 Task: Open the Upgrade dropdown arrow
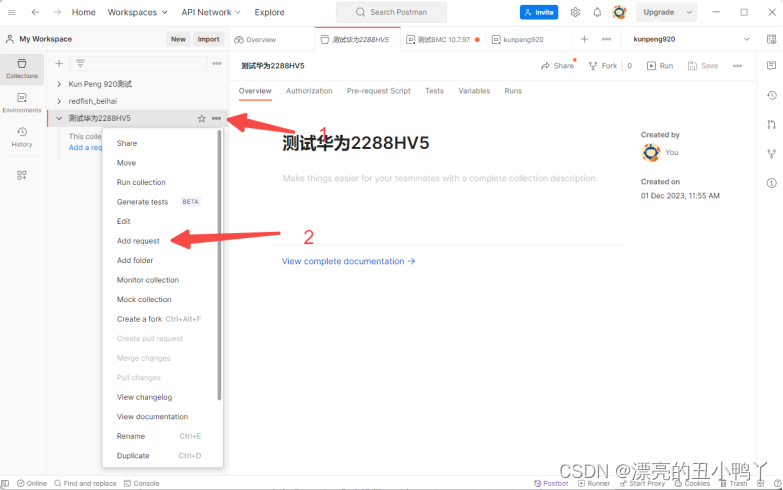(x=689, y=12)
